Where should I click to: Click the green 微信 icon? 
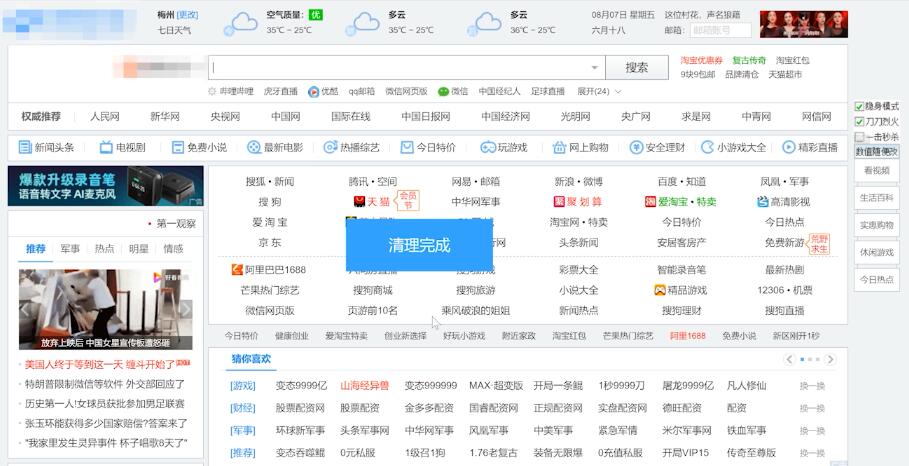443,92
